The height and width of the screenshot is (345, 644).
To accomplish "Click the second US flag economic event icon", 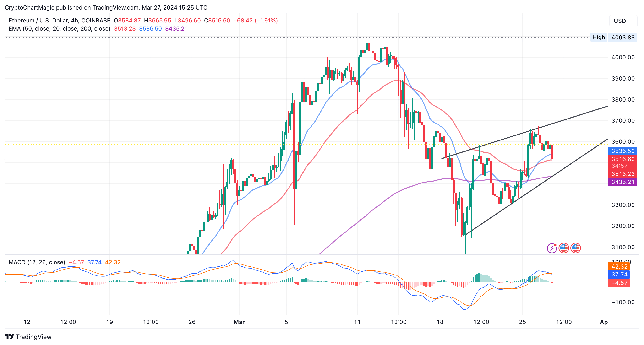I will [575, 248].
